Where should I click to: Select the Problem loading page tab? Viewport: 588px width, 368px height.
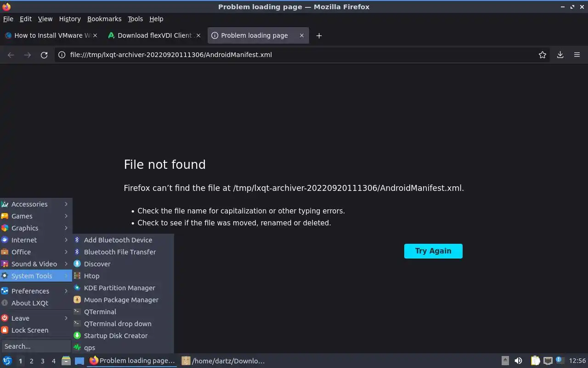point(259,35)
